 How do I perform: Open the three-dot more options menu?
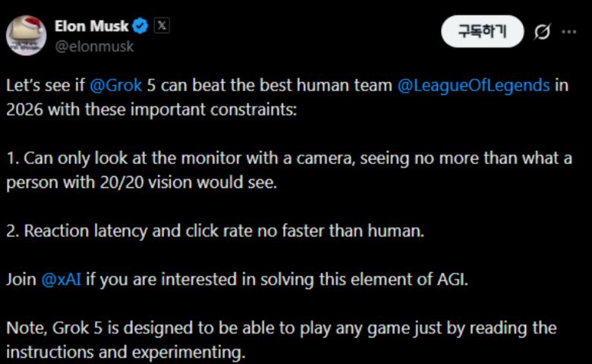[x=568, y=32]
